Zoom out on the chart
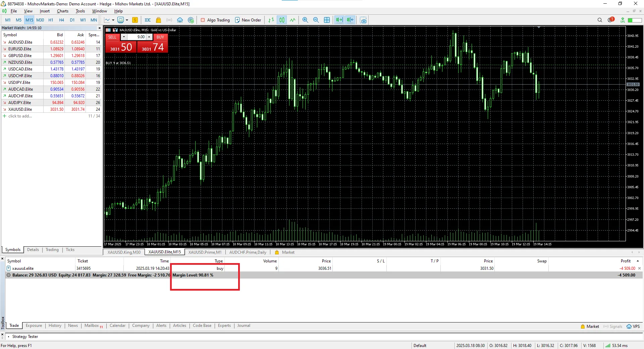Viewport: 644px width, 349px height. 316,20
